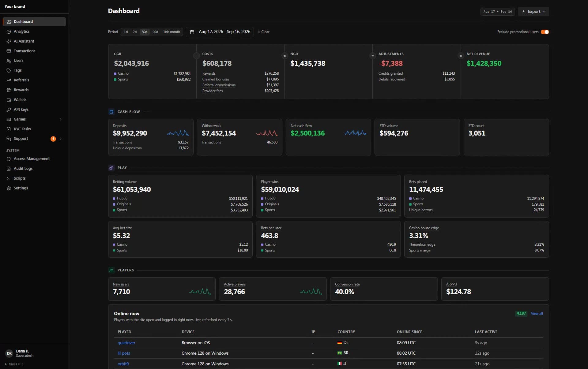The width and height of the screenshot is (588, 369).
Task: Open KYC Tasks clipboard icon
Action: [x=9, y=129]
